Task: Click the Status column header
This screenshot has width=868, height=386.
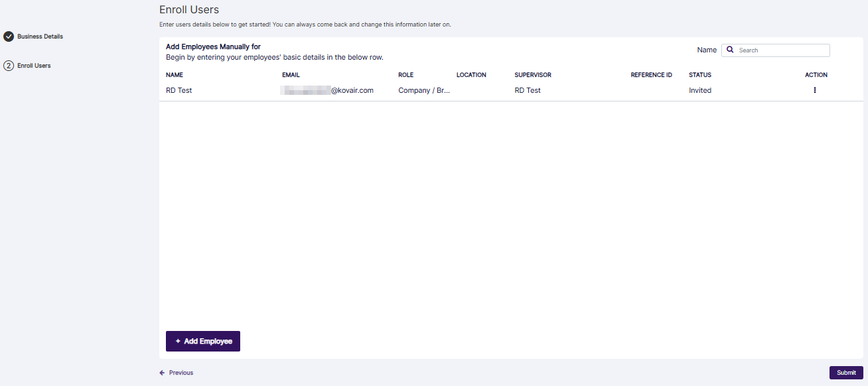Action: 699,75
